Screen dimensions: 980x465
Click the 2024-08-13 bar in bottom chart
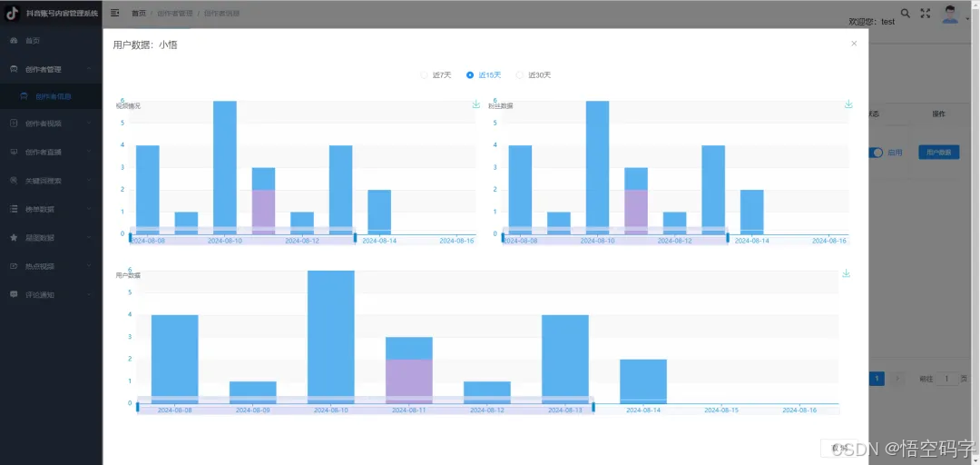coord(565,359)
